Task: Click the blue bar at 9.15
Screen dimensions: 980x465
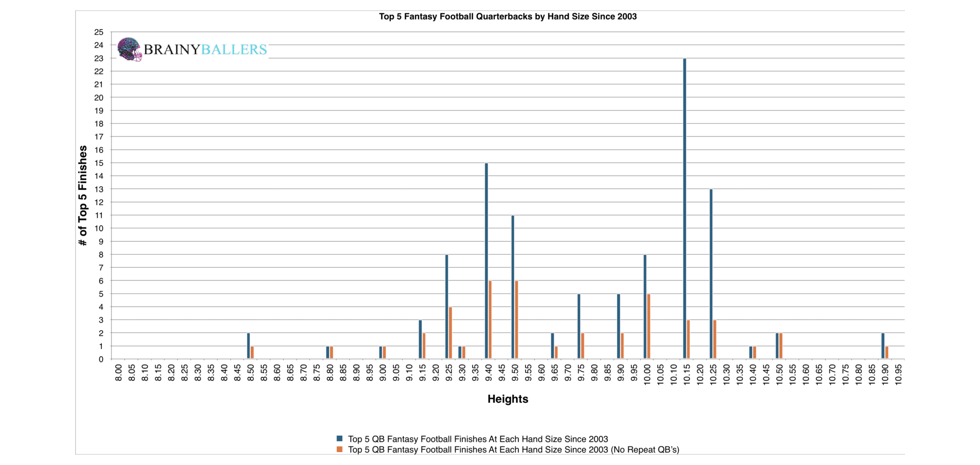Action: pos(421,339)
